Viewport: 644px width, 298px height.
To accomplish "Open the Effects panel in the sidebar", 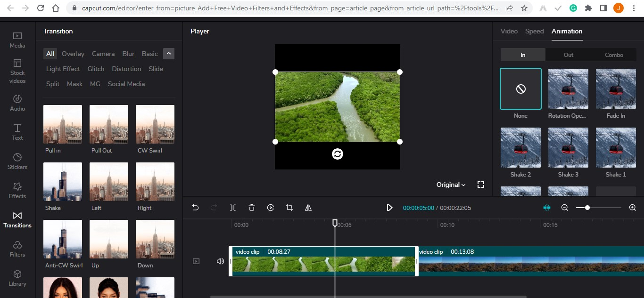I will 17,190.
